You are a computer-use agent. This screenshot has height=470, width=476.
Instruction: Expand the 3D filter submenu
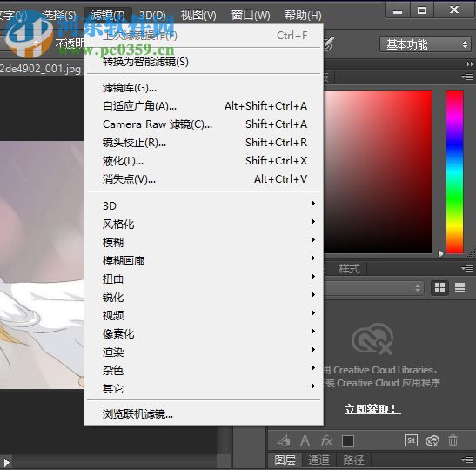click(x=204, y=206)
